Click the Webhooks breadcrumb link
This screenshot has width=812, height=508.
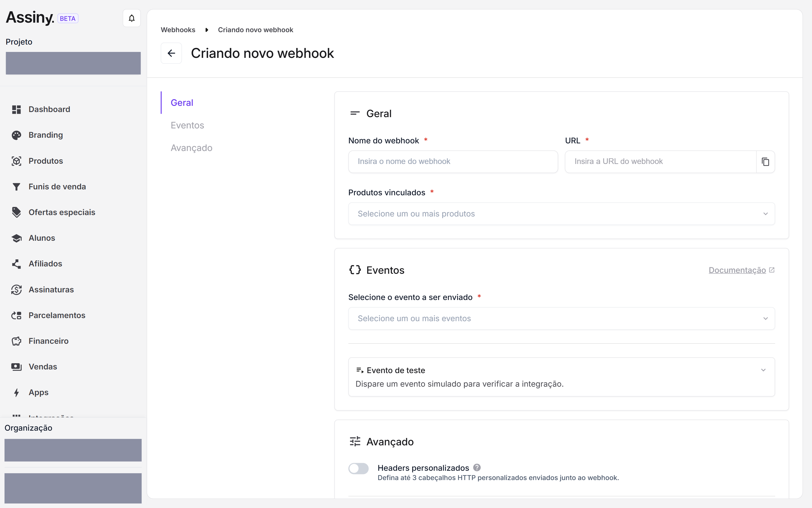point(178,30)
